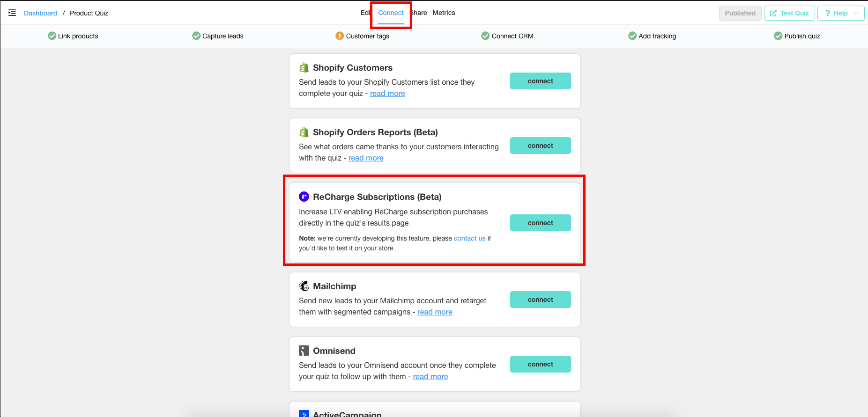The width and height of the screenshot is (868, 417).
Task: Click the Link products green check icon
Action: point(52,36)
